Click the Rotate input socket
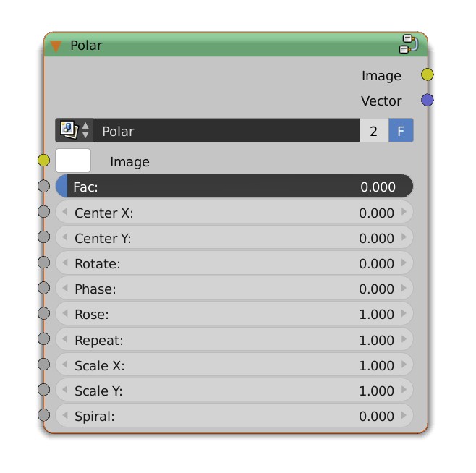 [44, 263]
